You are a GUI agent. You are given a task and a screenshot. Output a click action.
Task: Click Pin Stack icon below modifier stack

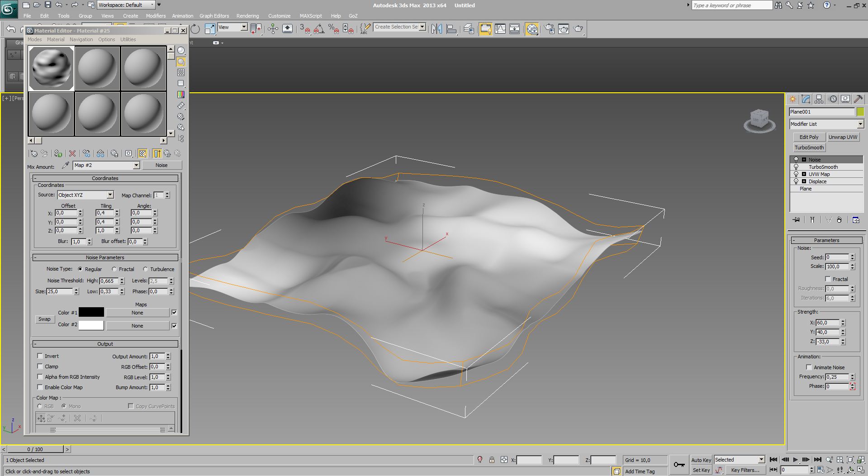coord(796,220)
